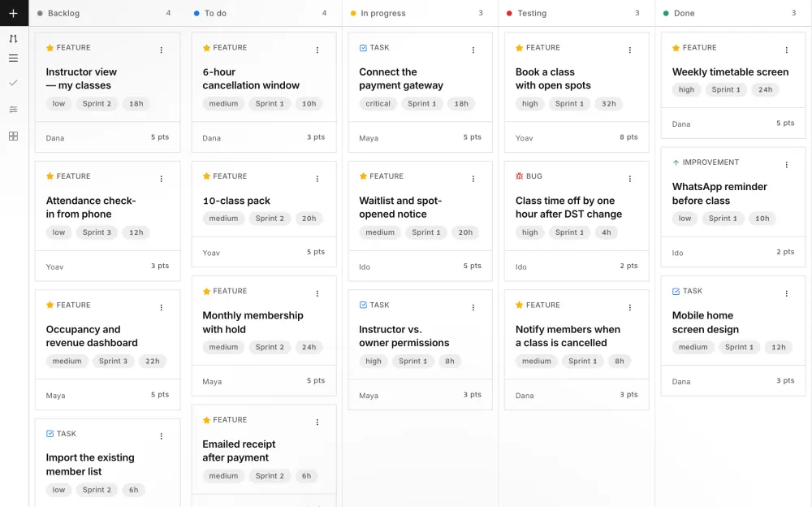Screen dimensions: 812x507
Task: Open the Instructor view — my classes card title
Action: point(81,79)
